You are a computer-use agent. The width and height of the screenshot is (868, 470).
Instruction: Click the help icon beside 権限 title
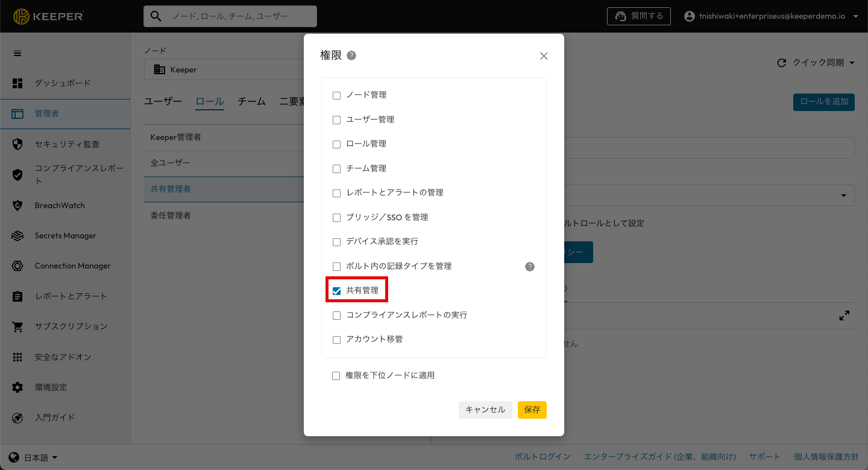click(351, 56)
